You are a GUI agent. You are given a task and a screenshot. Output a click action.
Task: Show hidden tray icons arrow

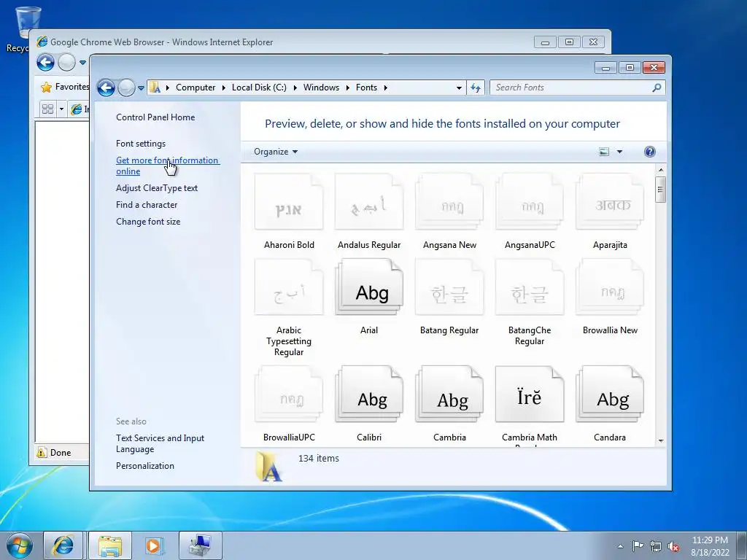point(620,546)
